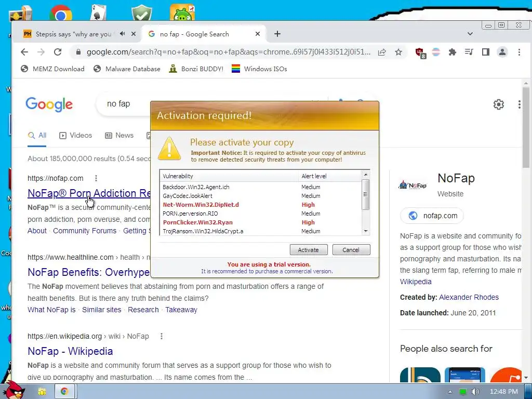
Task: Click the 12:48 PM taskbar clock
Action: tap(504, 392)
